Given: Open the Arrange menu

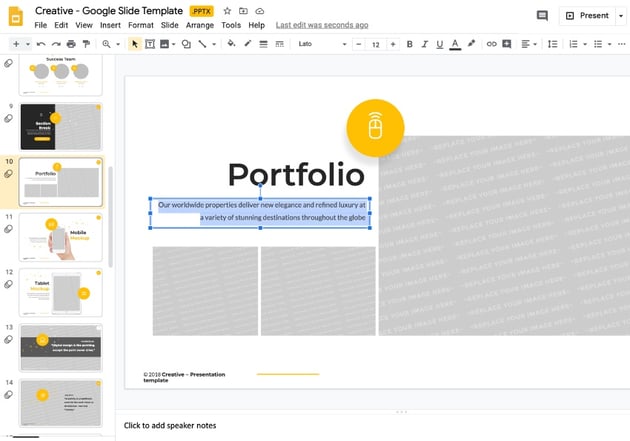Looking at the screenshot, I should (199, 25).
